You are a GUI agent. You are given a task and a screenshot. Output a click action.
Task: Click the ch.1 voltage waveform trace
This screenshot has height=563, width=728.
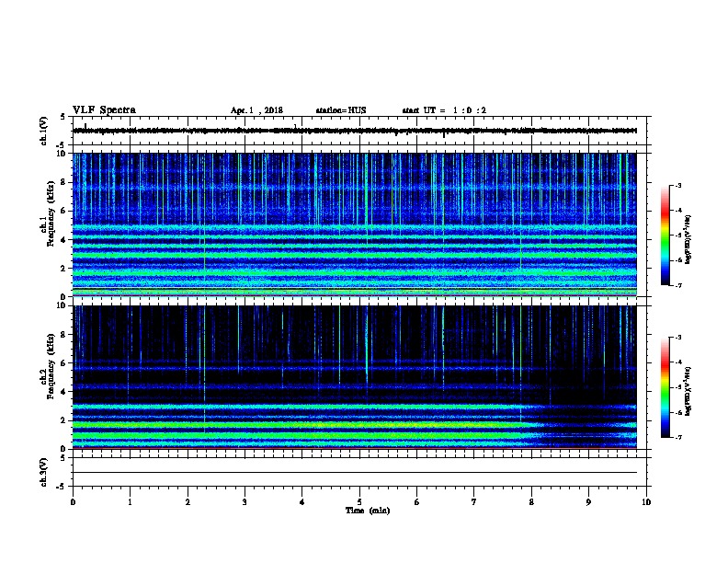[x=355, y=131]
